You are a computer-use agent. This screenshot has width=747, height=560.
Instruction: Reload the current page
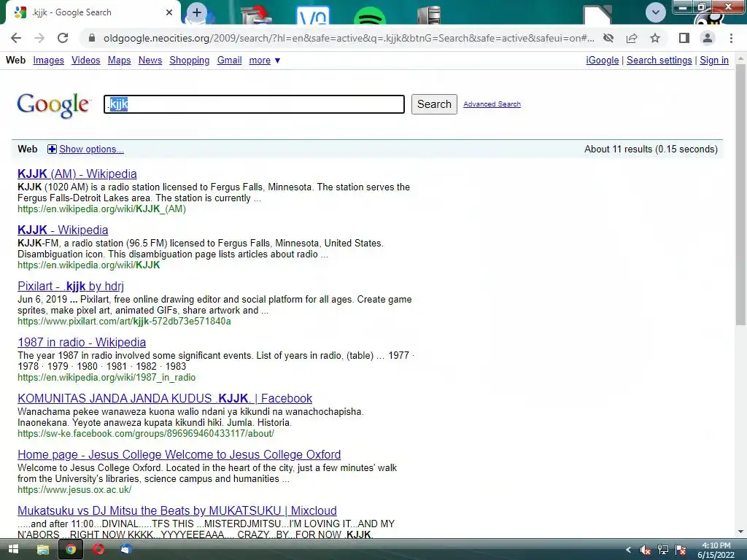click(63, 38)
